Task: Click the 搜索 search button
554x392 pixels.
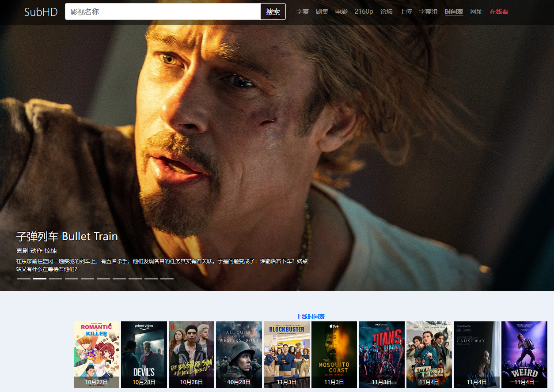Action: 273,11
